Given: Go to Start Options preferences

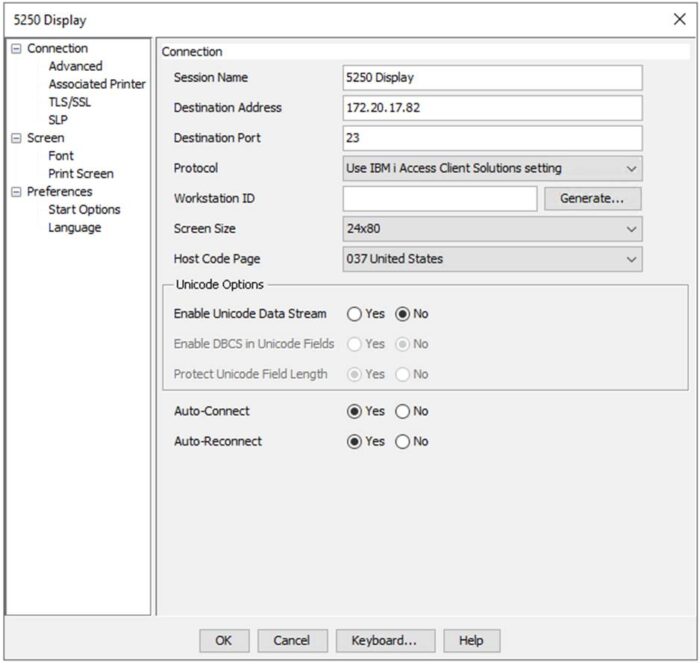Looking at the screenshot, I should 84,210.
